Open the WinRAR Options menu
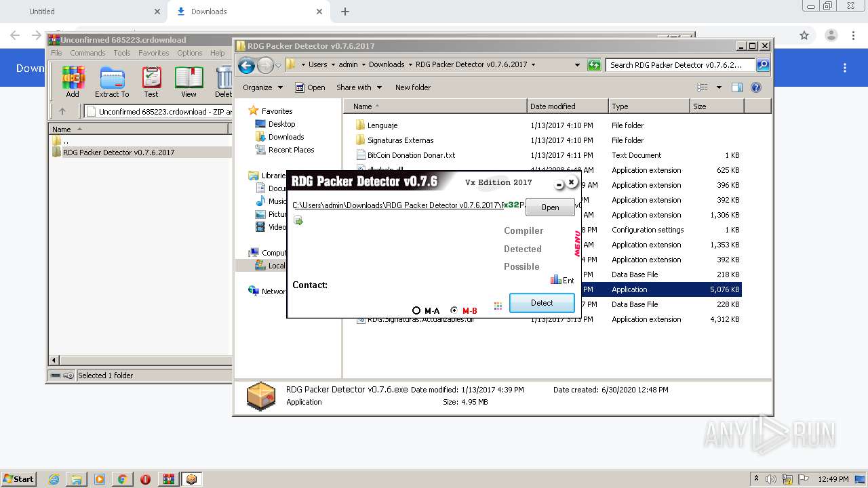Screen dimensions: 868x488 (x=190, y=53)
